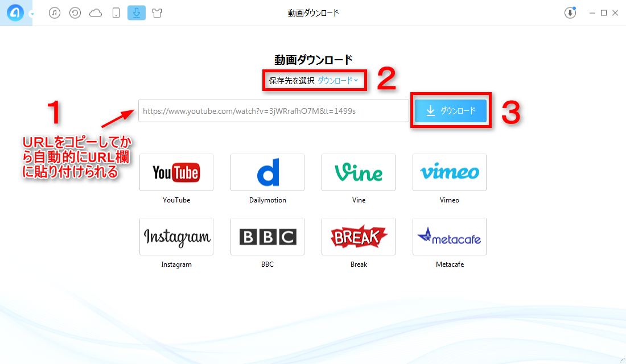Viewport: 626px width, 364px height.
Task: Select the video download toolbar icon
Action: point(137,13)
